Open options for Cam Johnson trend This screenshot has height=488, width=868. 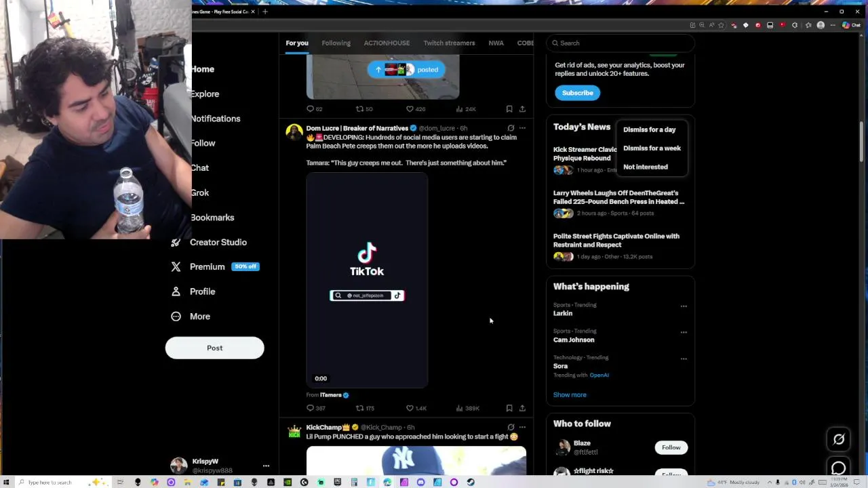tap(684, 332)
